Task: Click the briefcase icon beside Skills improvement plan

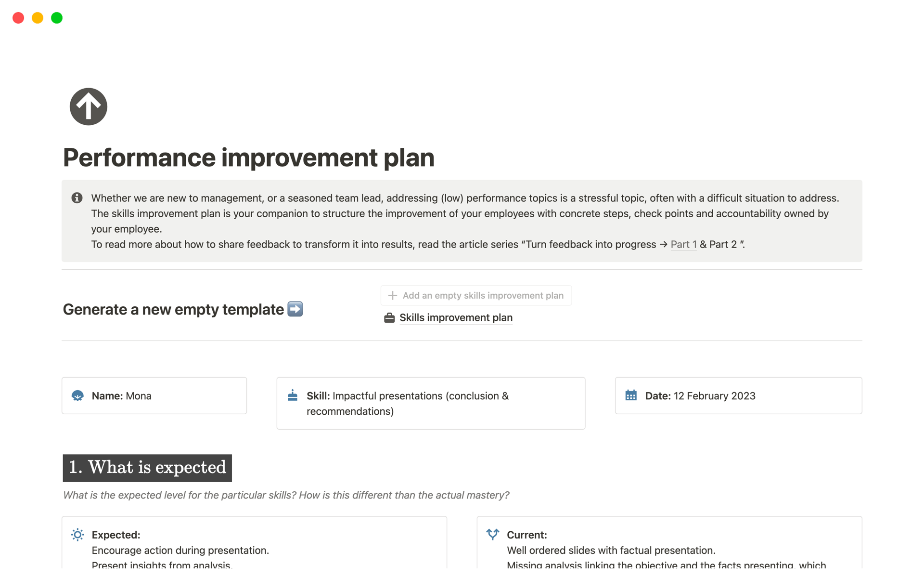Action: point(389,318)
